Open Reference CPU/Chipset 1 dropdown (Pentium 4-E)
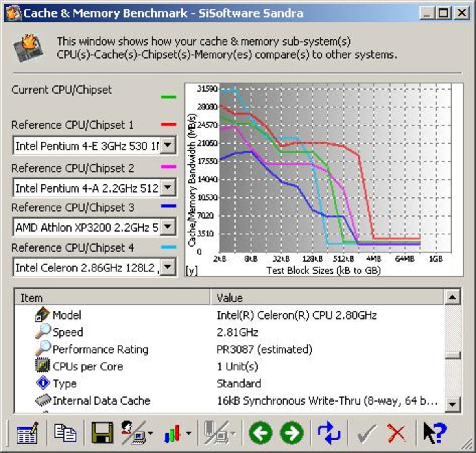 click(168, 145)
